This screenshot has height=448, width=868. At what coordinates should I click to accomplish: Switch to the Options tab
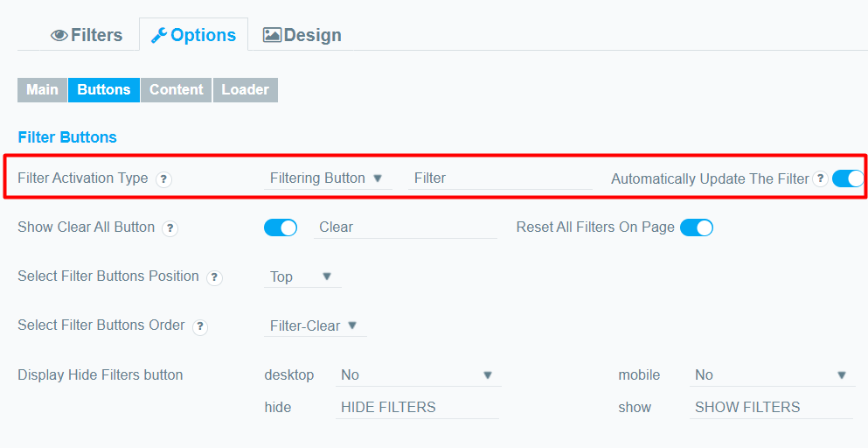coord(194,35)
